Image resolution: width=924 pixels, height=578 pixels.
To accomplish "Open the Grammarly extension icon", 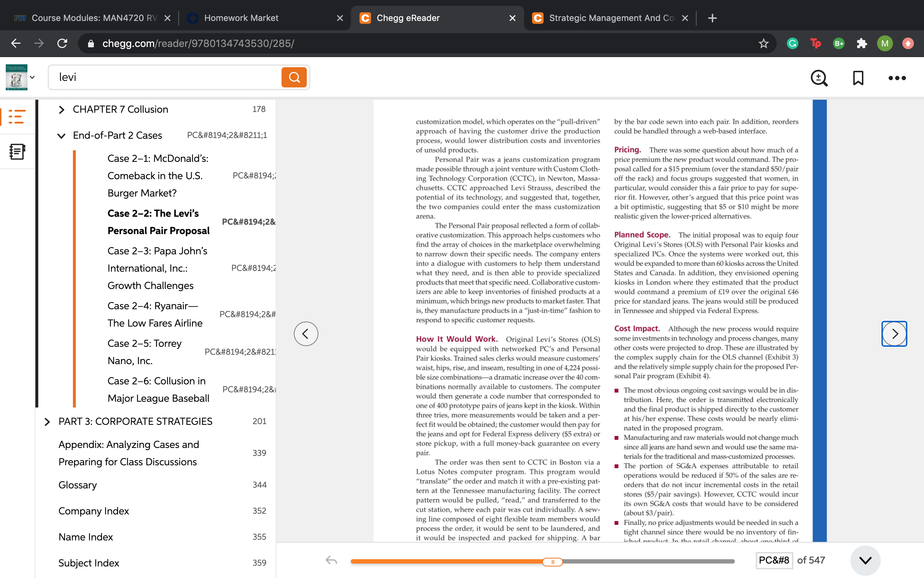I will [x=793, y=43].
